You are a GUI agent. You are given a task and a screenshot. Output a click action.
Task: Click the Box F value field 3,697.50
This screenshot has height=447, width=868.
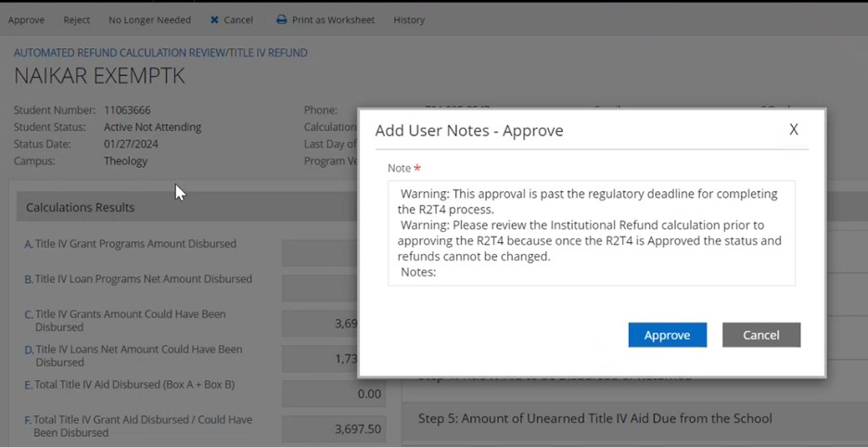pyautogui.click(x=334, y=429)
